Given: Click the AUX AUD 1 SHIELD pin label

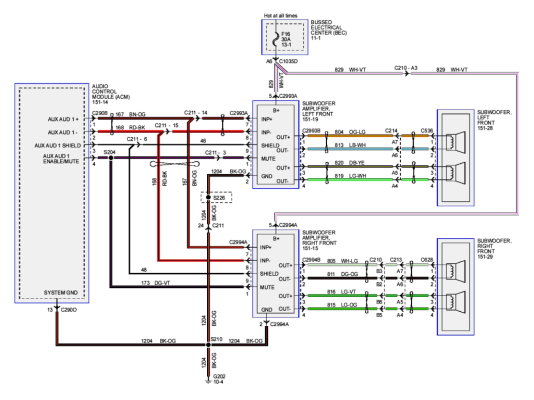Looking at the screenshot, I should click(x=58, y=145).
